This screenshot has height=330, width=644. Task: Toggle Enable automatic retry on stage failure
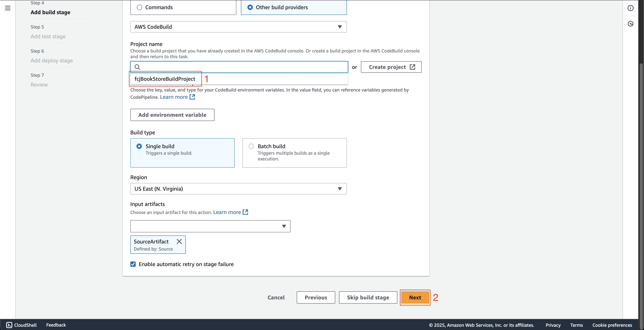click(x=133, y=264)
